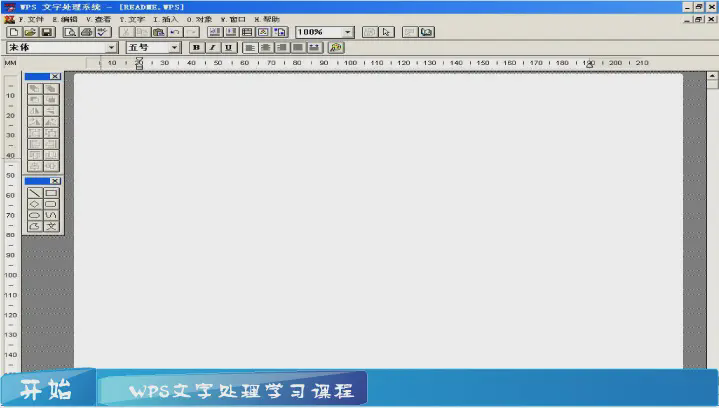The height and width of the screenshot is (408, 719).
Task: Toggle Bold formatting button
Action: pyautogui.click(x=196, y=47)
